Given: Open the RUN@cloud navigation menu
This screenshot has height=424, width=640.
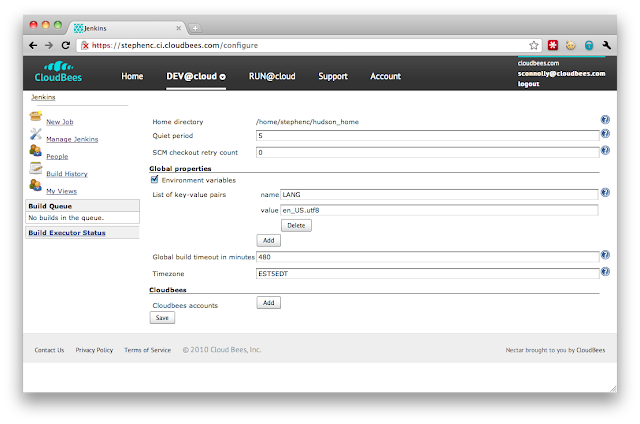Looking at the screenshot, I should (x=272, y=76).
